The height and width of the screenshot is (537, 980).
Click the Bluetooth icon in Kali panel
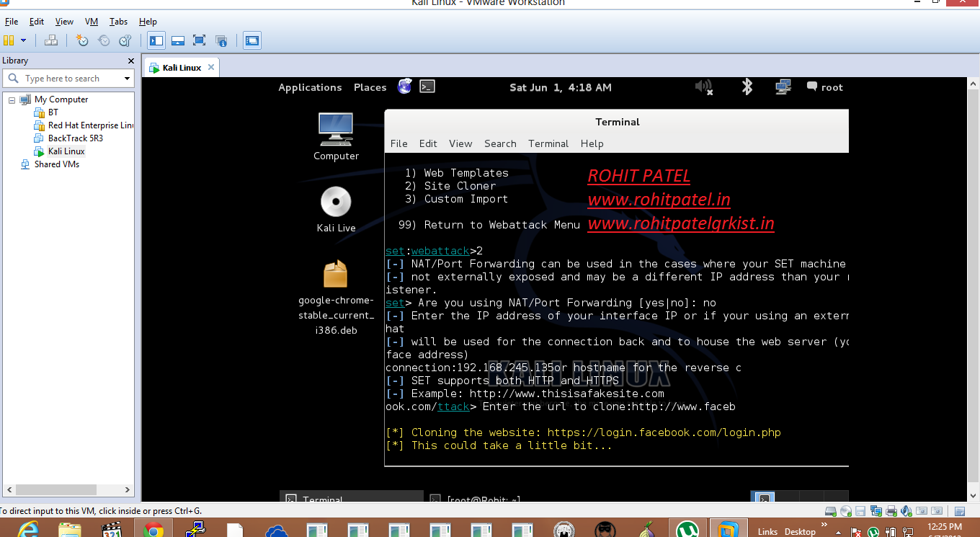tap(747, 87)
